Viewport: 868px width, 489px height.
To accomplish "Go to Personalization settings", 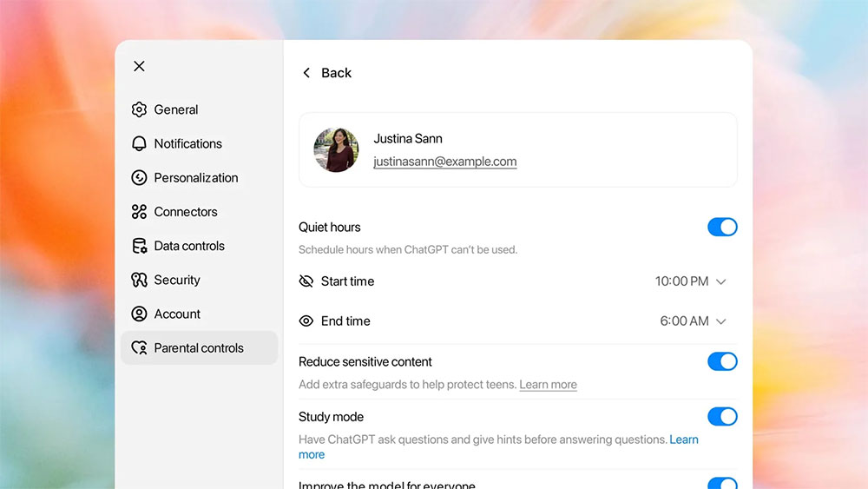I will pyautogui.click(x=200, y=178).
